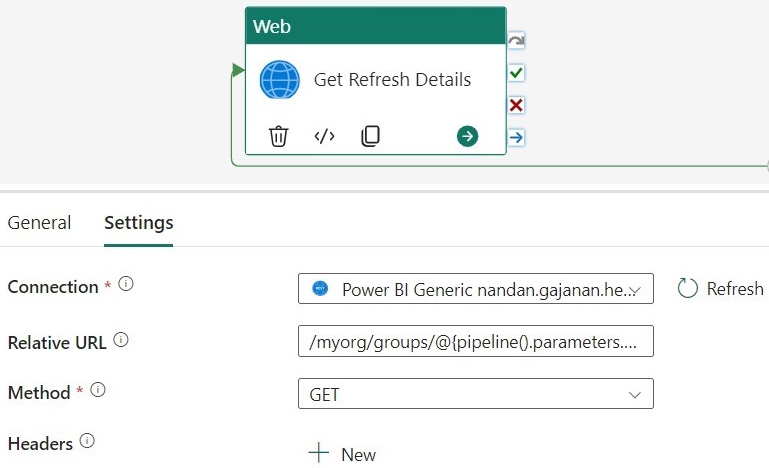Click the Power BI connection icon in dropdown
Viewport: 769px width, 468px height.
tap(320, 288)
